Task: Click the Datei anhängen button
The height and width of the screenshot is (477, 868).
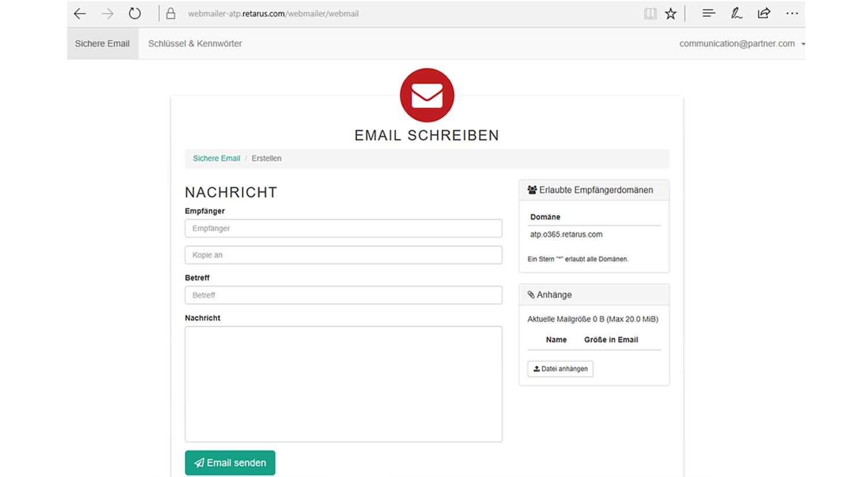Action: tap(560, 369)
